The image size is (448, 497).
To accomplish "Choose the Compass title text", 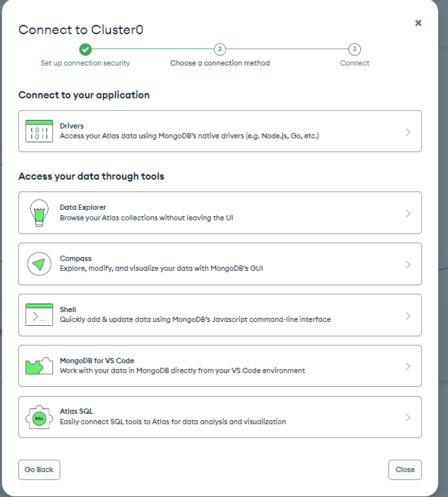I will 76,258.
